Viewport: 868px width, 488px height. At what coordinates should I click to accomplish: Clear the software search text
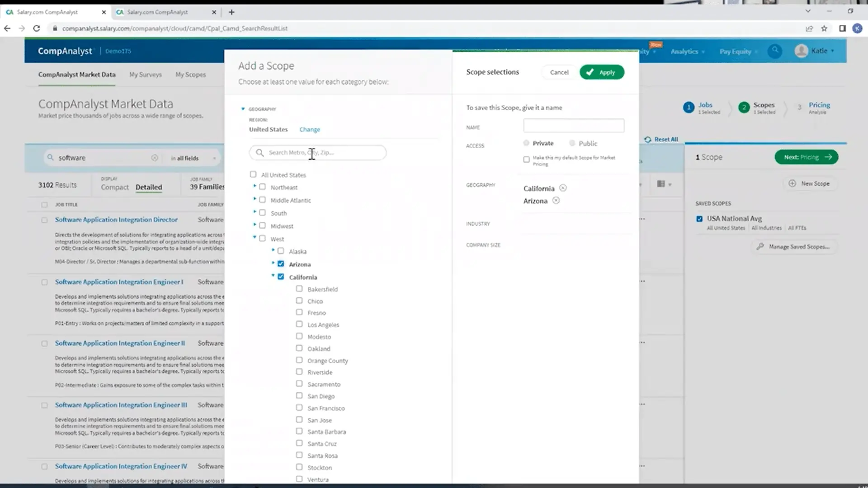tap(155, 158)
